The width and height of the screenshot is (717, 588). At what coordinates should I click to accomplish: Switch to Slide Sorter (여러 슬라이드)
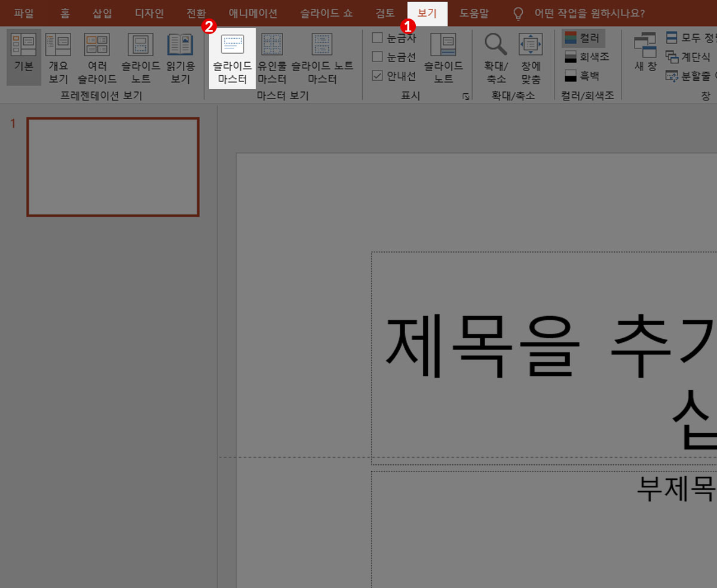tap(97, 58)
